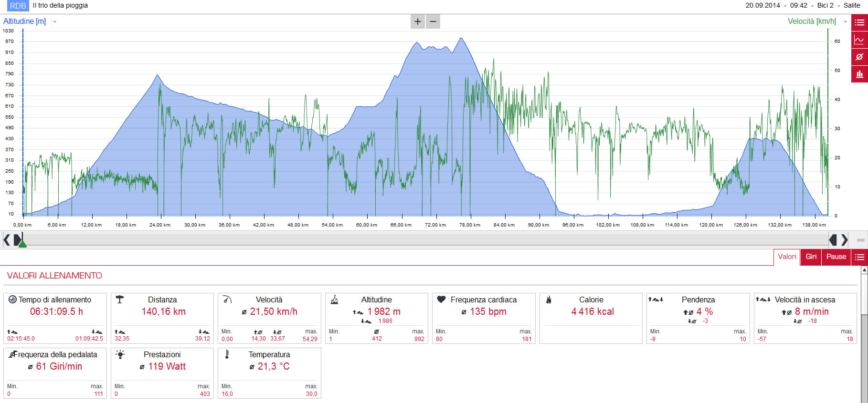Click the zoom in plus button
Screen dimensions: 868x403
(418, 21)
